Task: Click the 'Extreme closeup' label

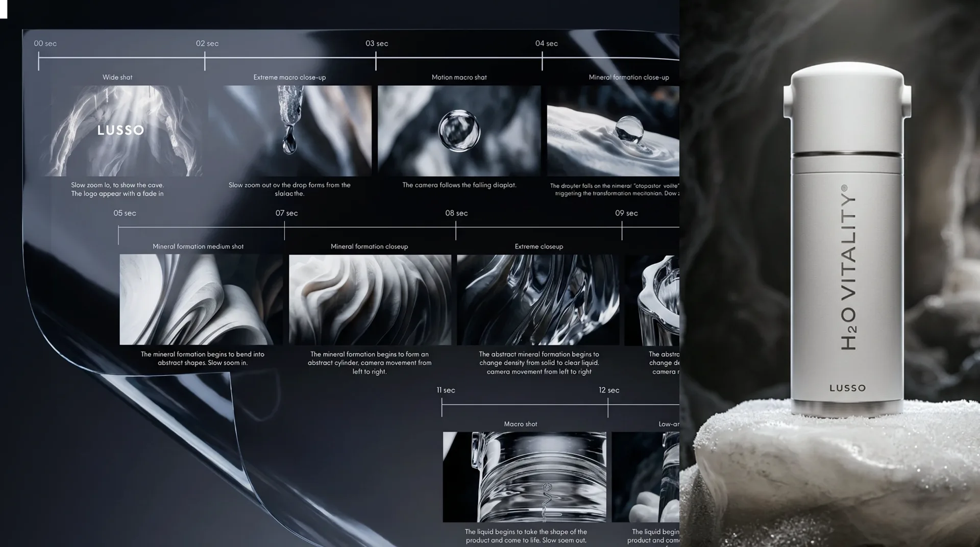Action: [x=538, y=246]
